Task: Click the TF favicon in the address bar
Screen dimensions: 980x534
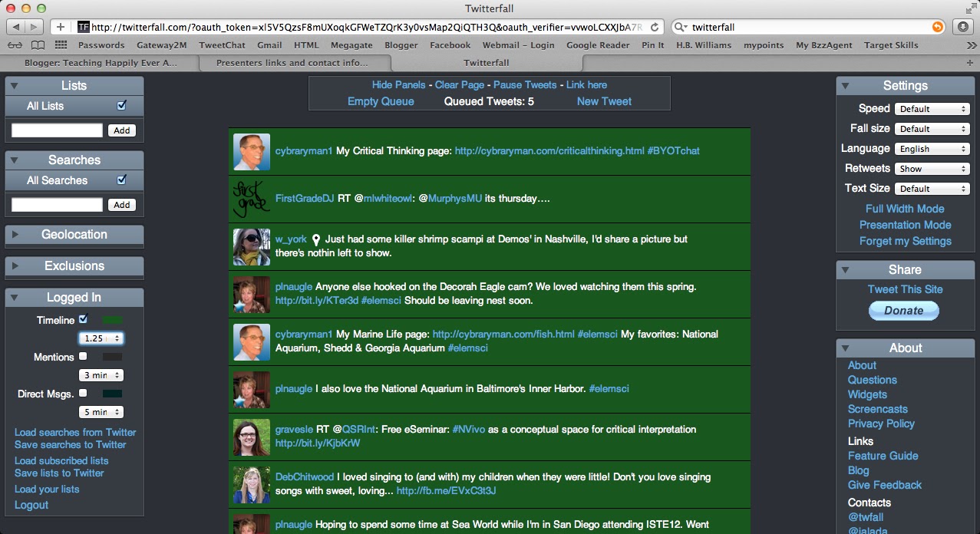Action: [x=84, y=27]
